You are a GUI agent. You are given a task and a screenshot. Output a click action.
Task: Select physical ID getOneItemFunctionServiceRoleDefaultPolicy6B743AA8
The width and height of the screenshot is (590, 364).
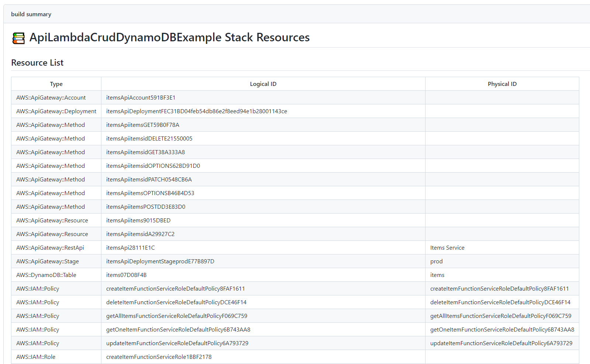(x=502, y=329)
